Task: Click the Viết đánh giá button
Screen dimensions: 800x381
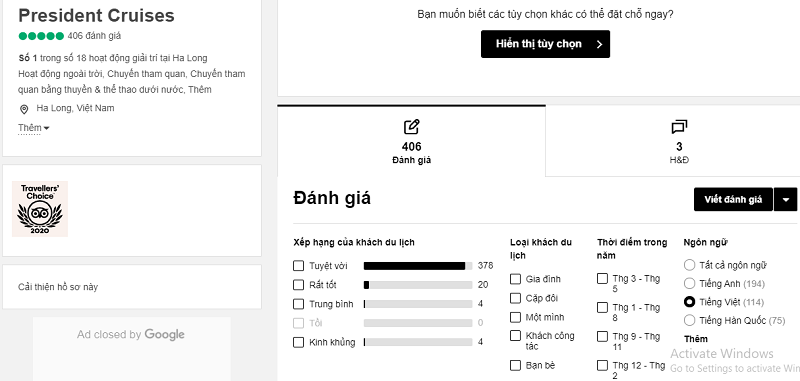Action: tap(733, 199)
